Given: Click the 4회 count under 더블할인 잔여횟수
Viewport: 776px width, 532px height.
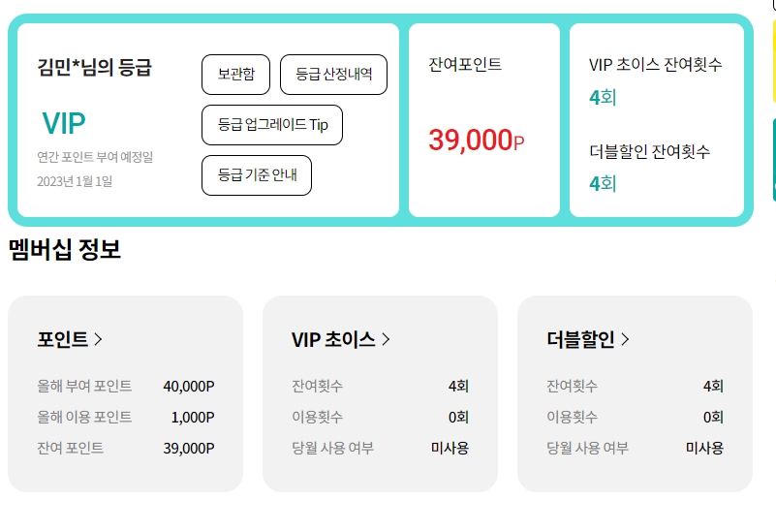Looking at the screenshot, I should pos(603,183).
